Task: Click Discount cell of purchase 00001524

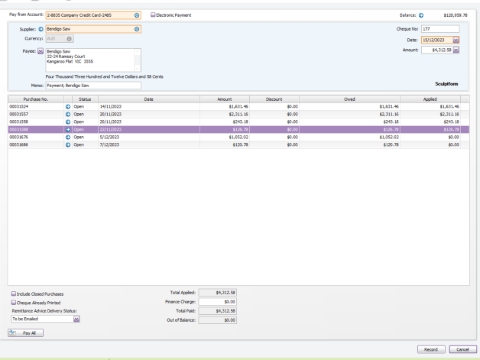Action: 274,107
